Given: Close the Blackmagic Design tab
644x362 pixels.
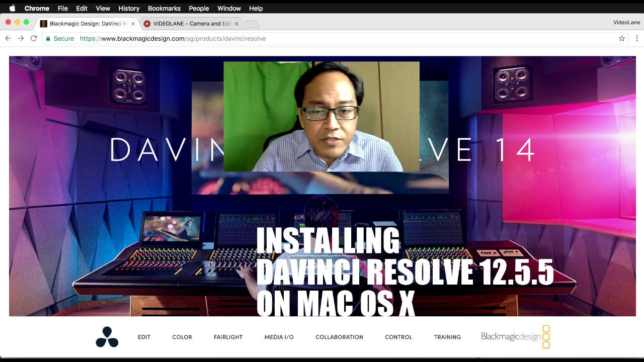Looking at the screenshot, I should tap(133, 24).
